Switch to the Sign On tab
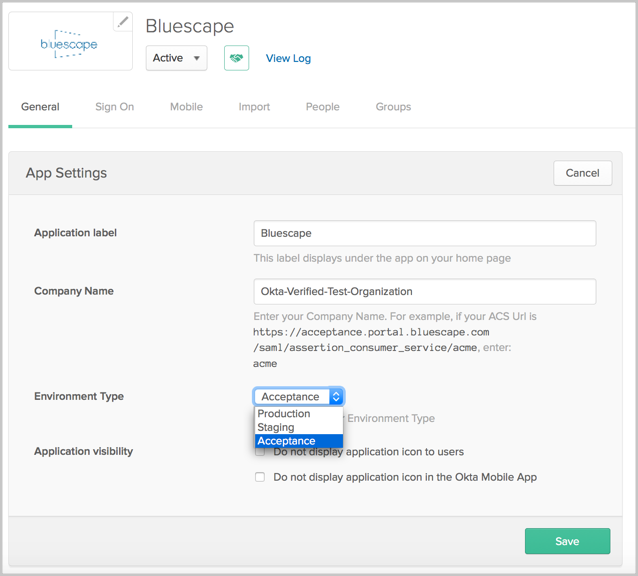Image resolution: width=638 pixels, height=576 pixels. tap(114, 107)
